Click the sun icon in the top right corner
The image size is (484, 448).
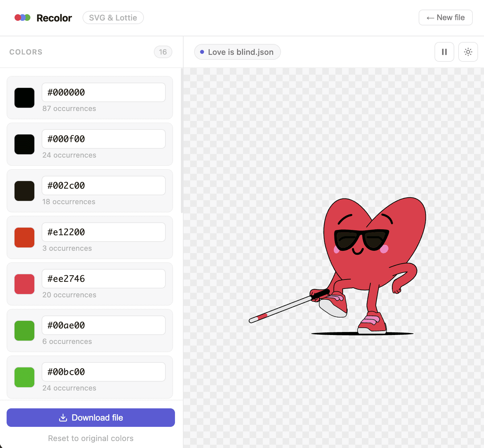coord(468,52)
